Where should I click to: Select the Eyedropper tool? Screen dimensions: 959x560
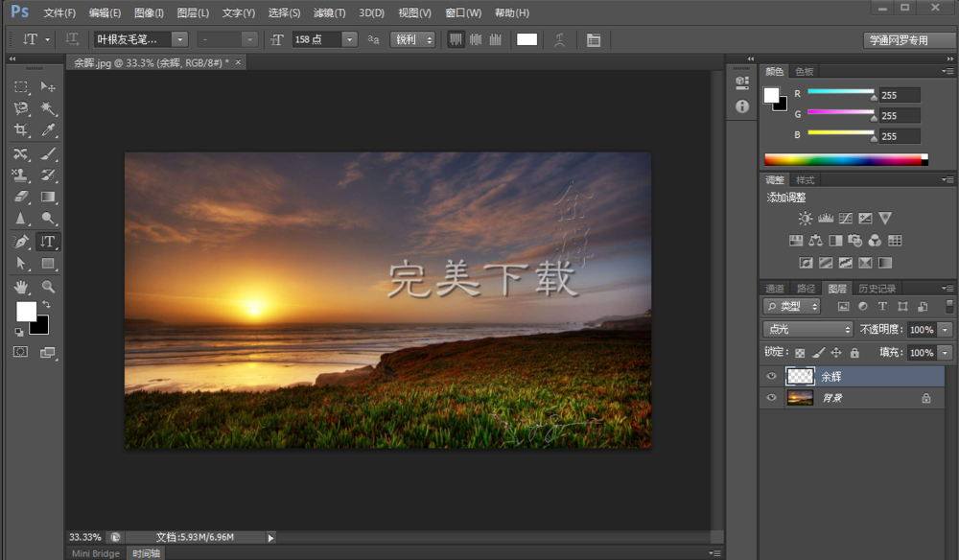tap(48, 131)
